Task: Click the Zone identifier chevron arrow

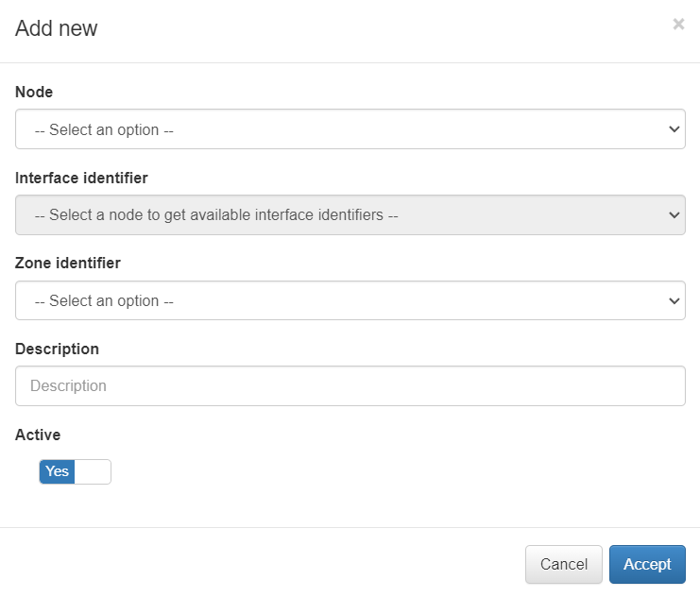Action: 674,300
